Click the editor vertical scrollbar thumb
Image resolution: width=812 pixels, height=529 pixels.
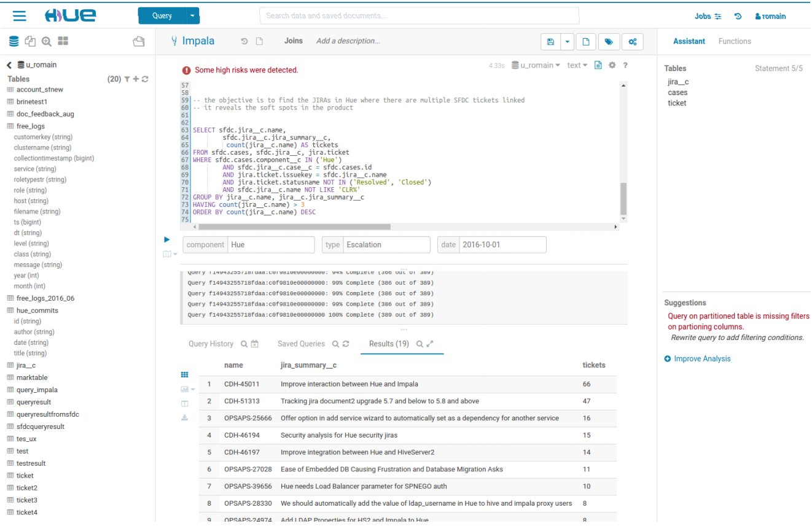pos(623,198)
